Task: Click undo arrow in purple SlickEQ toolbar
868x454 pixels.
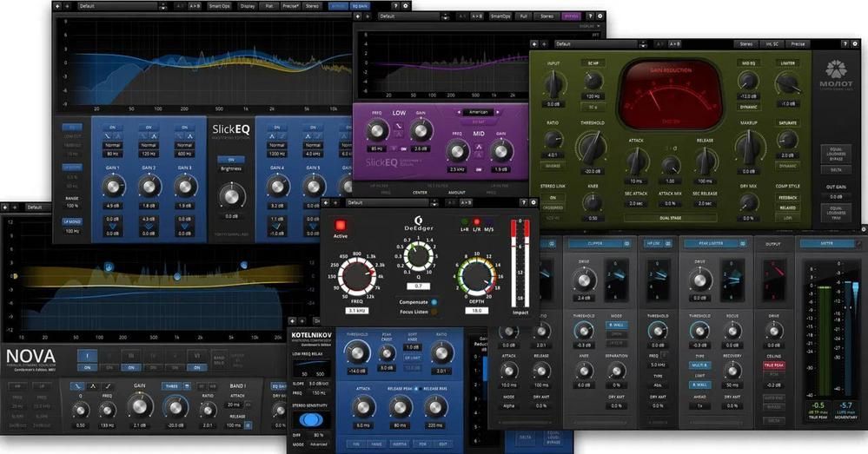Action: (358, 16)
